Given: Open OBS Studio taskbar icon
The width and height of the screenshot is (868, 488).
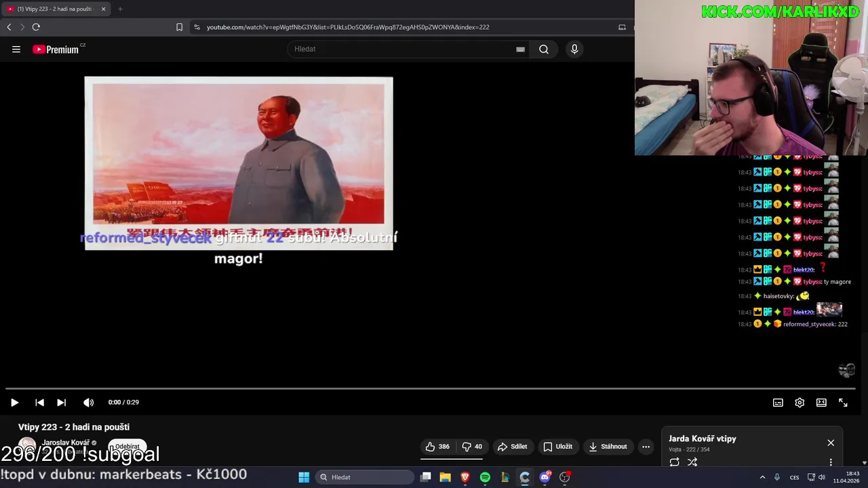Looking at the screenshot, I should point(565,477).
